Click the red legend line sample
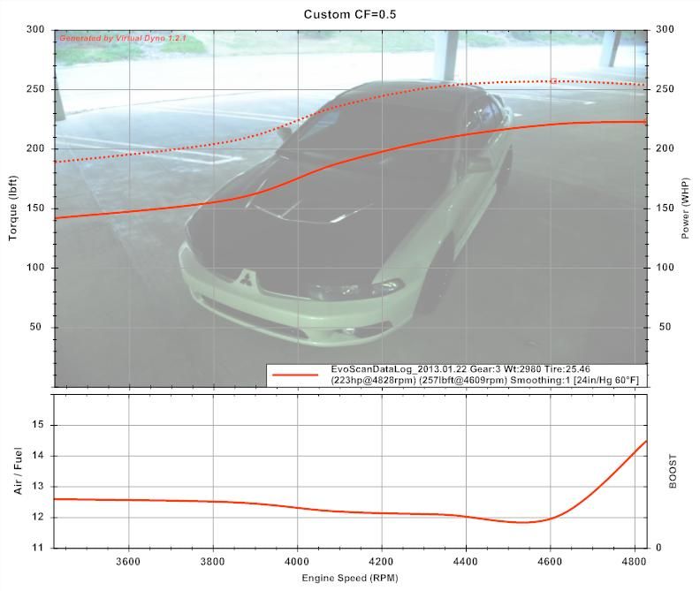 [295, 375]
